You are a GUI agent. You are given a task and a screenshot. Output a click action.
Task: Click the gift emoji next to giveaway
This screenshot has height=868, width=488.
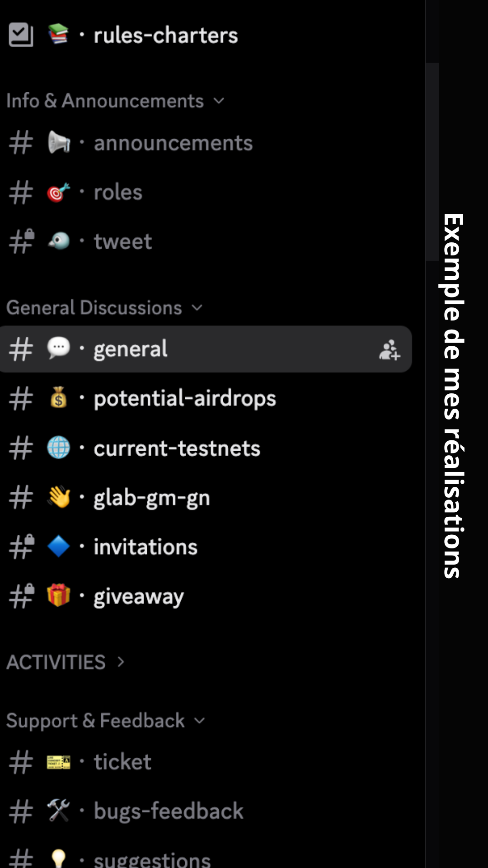pos(59,595)
